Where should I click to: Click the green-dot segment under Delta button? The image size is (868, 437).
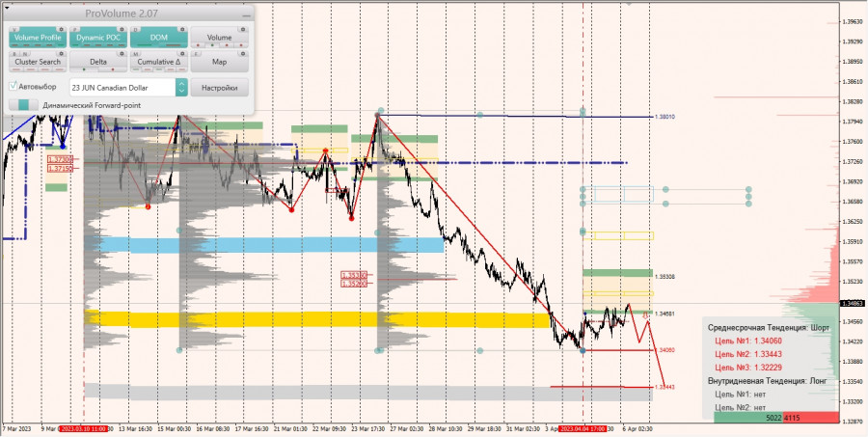click(84, 69)
